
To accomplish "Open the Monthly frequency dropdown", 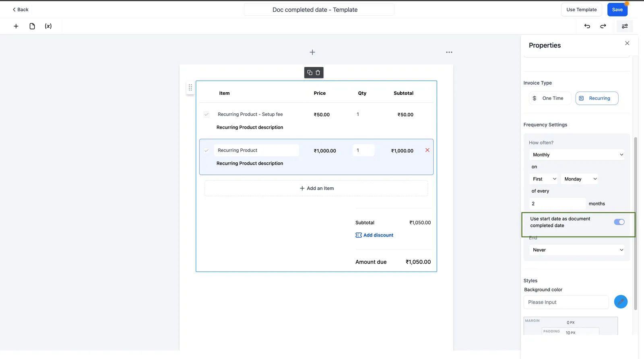I will pos(577,155).
